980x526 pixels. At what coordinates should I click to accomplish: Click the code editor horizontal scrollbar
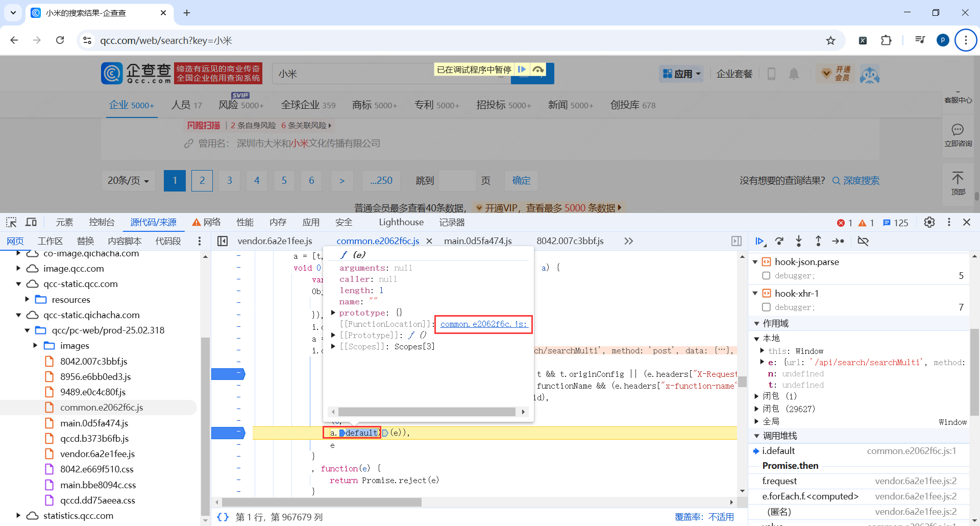[322, 502]
